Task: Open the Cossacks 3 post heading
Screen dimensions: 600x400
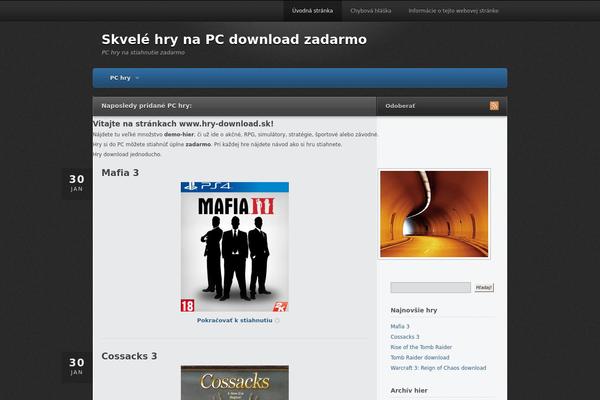Action: coord(129,356)
